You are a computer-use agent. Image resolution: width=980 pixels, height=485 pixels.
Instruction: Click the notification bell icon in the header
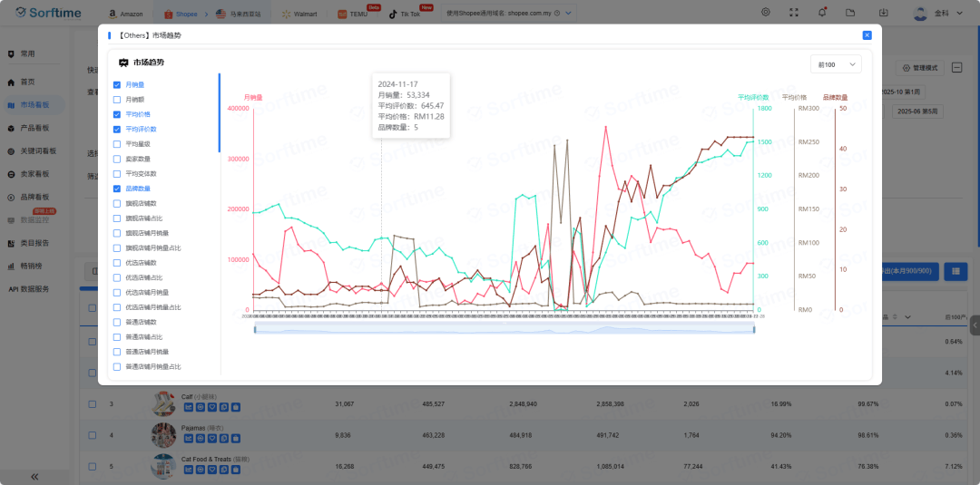(821, 13)
